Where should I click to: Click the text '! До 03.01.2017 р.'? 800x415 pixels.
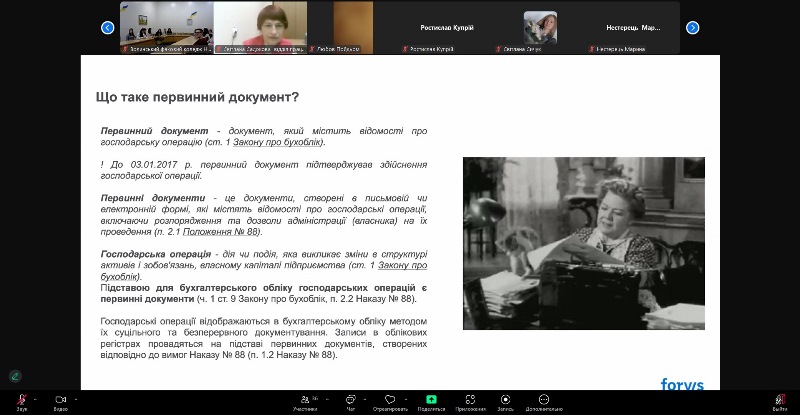coord(146,165)
